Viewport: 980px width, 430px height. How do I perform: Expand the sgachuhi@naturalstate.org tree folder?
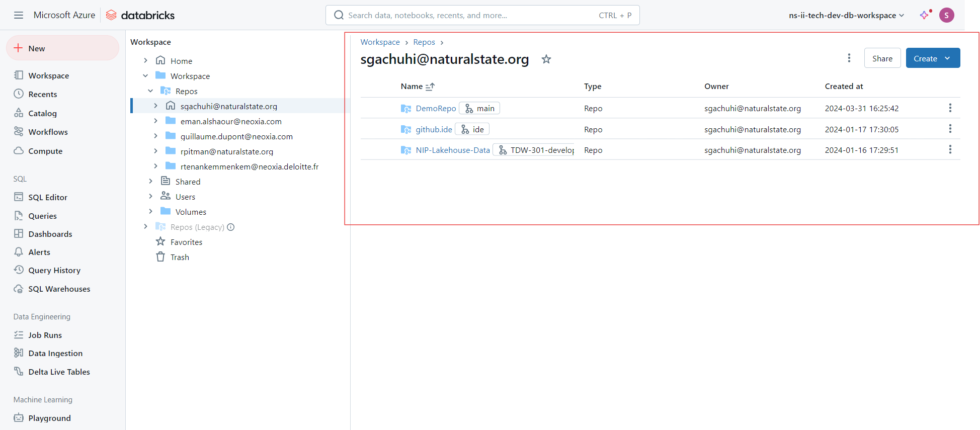tap(155, 106)
